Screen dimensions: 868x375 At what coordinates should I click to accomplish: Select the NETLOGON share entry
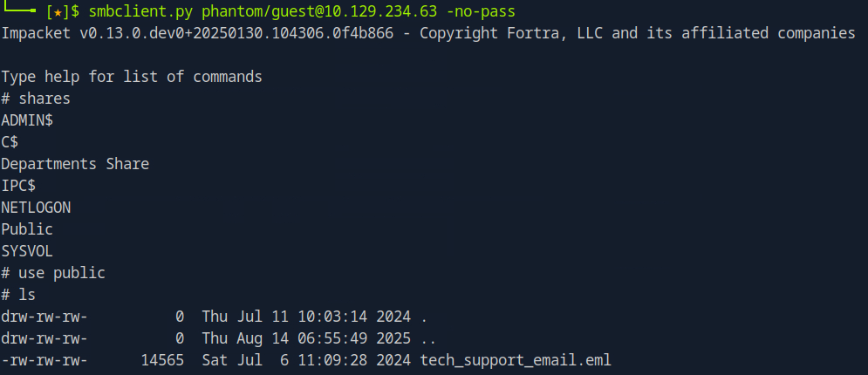click(x=36, y=208)
